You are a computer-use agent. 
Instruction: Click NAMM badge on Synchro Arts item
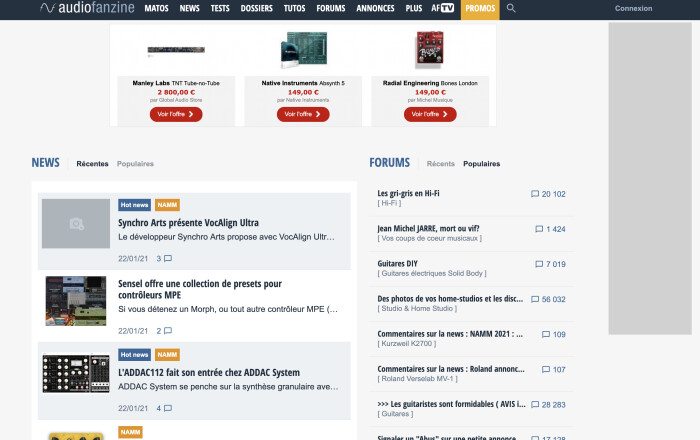coord(167,205)
